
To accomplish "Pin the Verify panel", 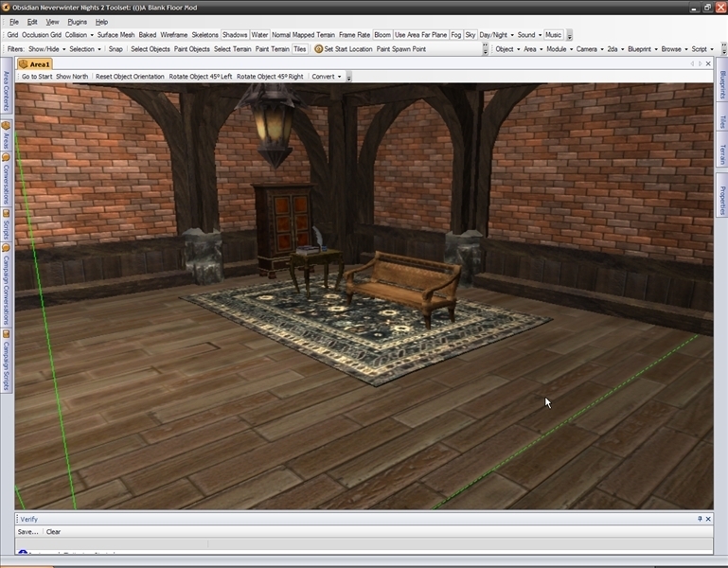I will 701,519.
